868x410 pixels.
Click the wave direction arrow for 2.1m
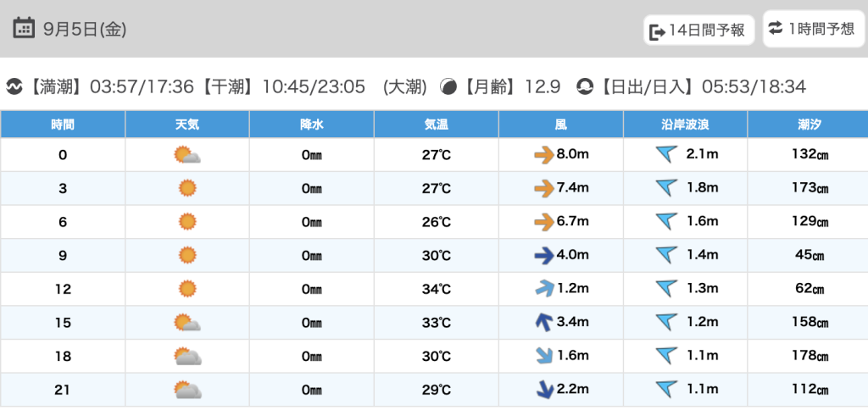666,155
